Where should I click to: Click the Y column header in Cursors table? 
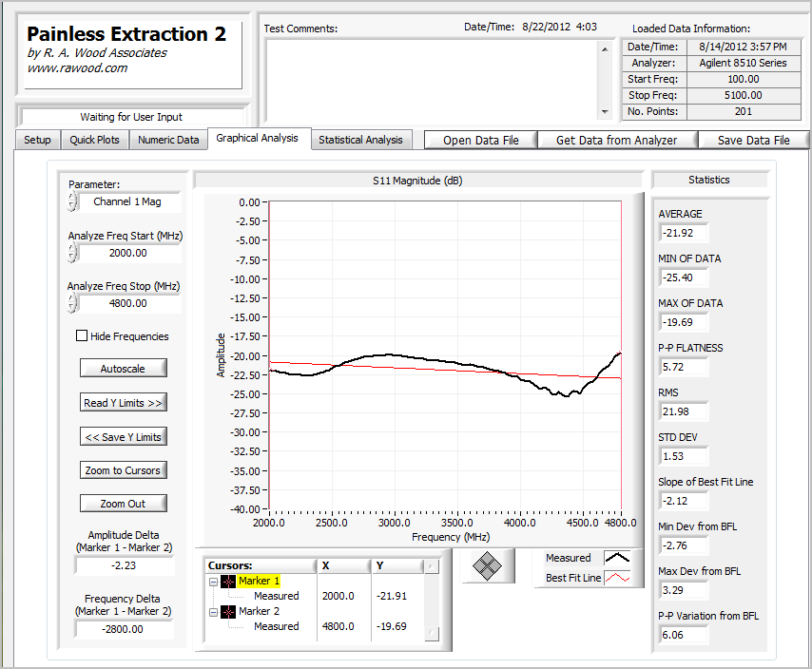click(x=397, y=566)
